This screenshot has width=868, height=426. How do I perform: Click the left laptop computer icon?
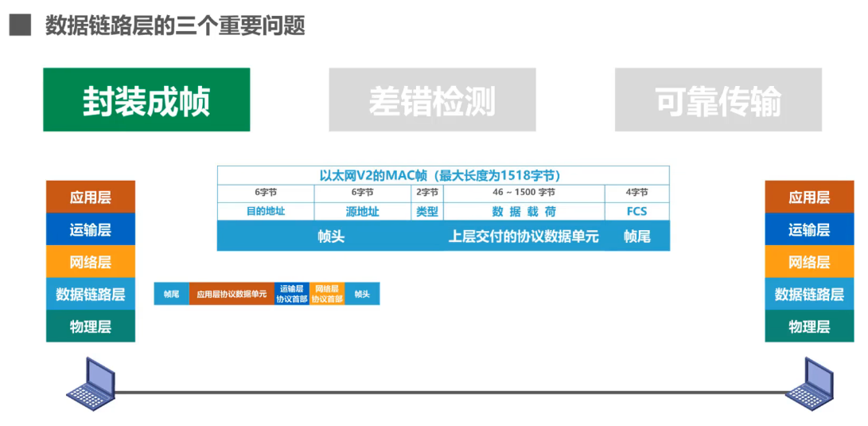(x=90, y=383)
